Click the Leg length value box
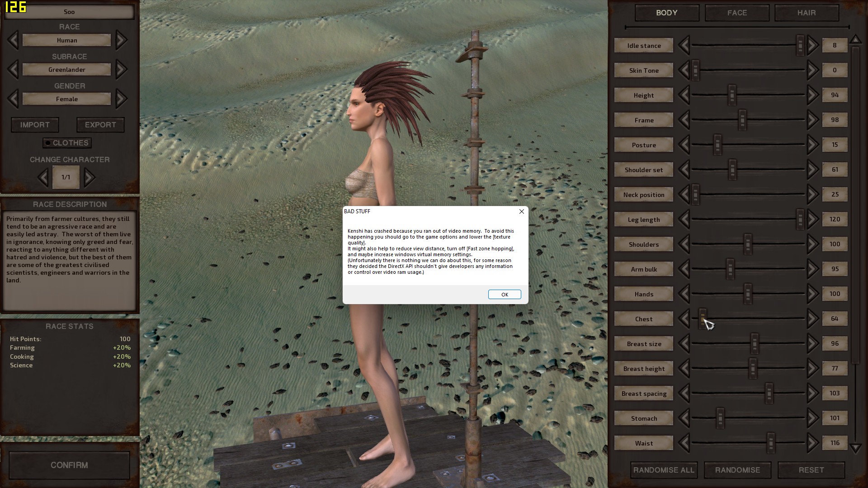 click(x=835, y=219)
